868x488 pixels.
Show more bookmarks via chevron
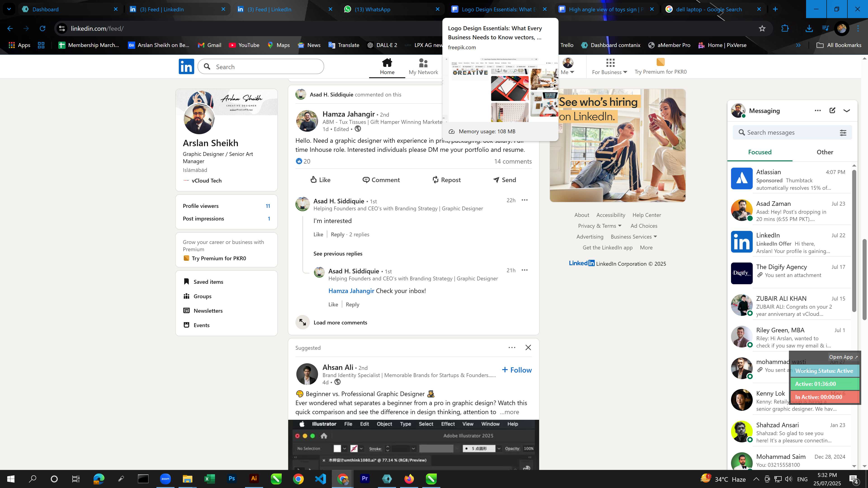point(798,45)
